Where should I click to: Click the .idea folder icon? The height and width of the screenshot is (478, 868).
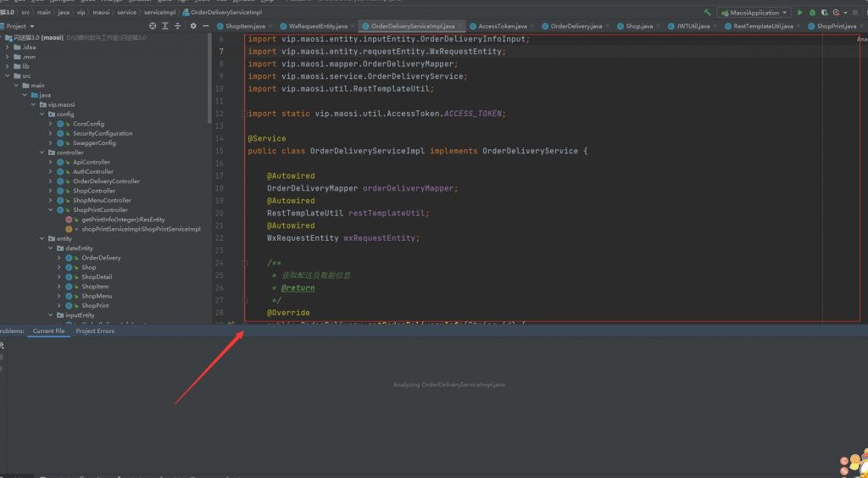click(17, 47)
